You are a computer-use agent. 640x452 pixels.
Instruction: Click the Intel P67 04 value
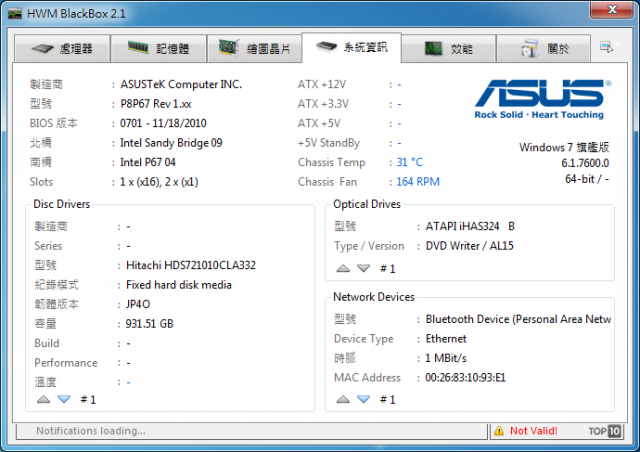(148, 163)
